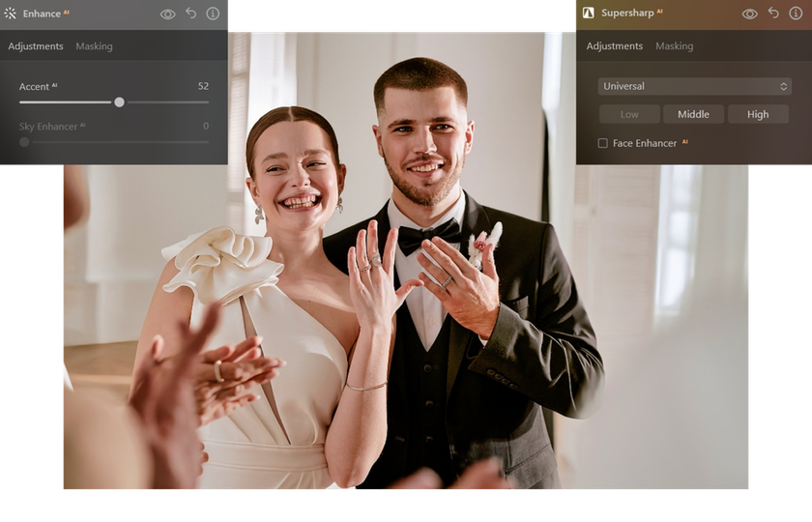This screenshot has height=522, width=812.
Task: Switch to Adjustments tab in Supersharp panel
Action: [614, 46]
